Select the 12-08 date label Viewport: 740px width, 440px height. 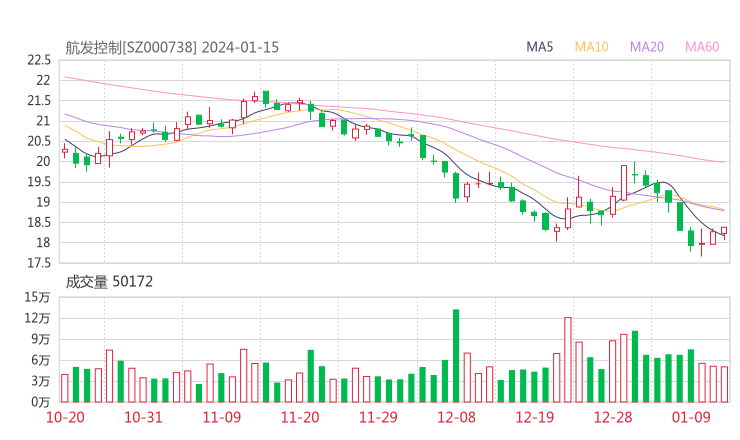(456, 417)
